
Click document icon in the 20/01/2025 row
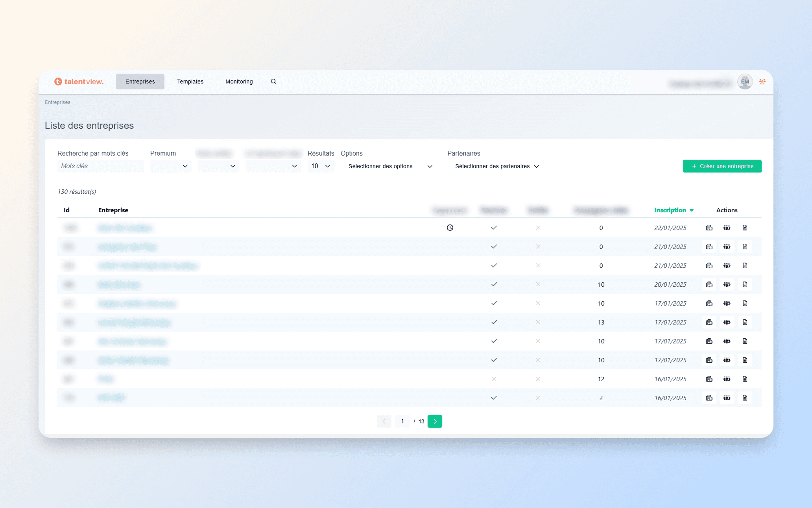745,284
